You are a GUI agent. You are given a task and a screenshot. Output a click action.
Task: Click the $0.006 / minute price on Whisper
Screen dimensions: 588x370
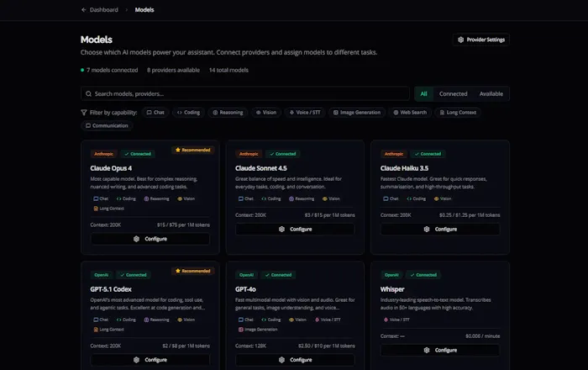click(x=483, y=336)
